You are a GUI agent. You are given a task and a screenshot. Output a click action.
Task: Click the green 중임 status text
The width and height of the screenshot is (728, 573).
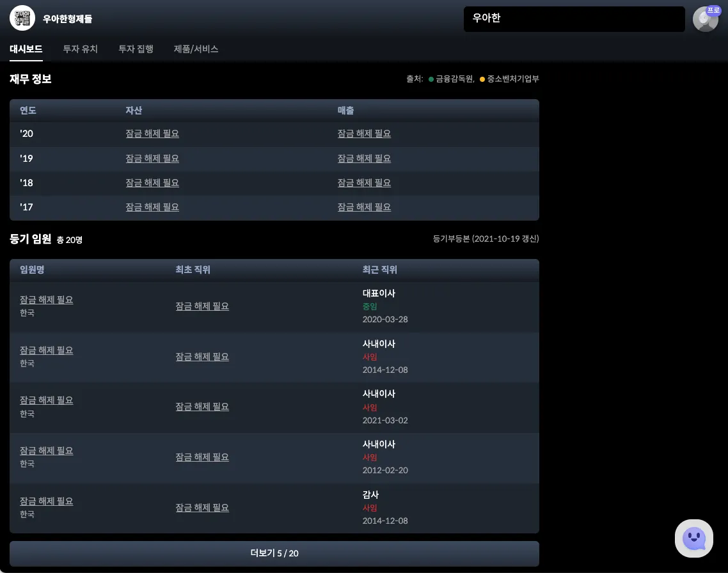coord(370,306)
